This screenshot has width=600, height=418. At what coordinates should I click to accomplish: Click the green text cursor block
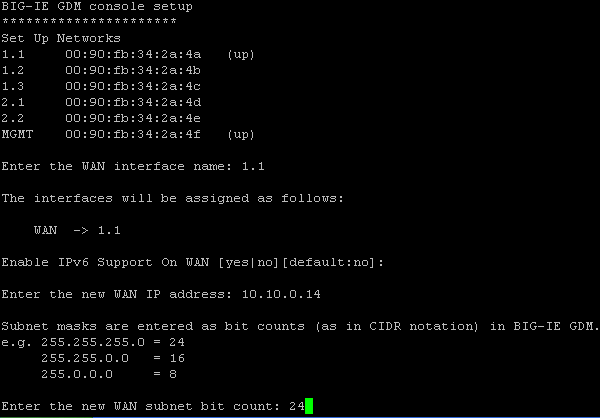coord(309,406)
